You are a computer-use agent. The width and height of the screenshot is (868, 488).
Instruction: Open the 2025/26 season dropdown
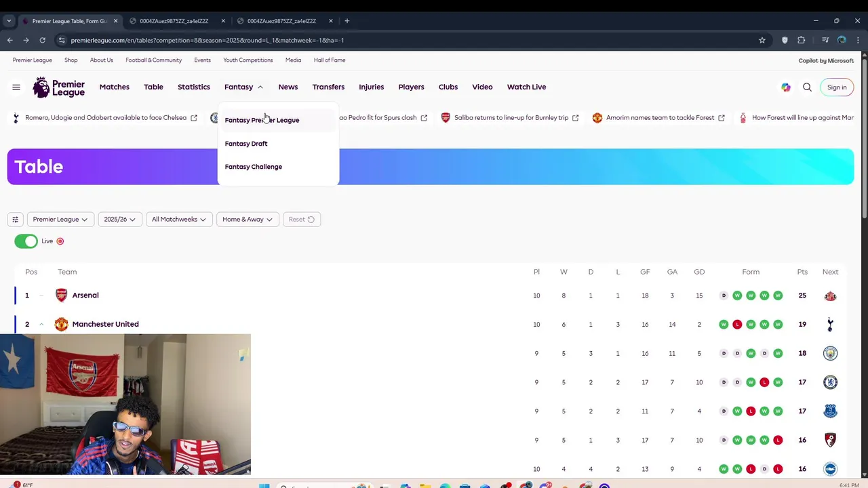tap(119, 219)
